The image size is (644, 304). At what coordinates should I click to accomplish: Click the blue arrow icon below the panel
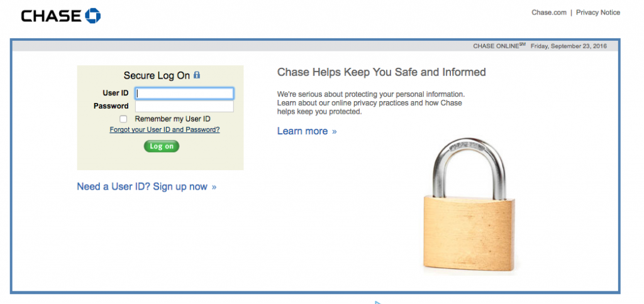coord(378,302)
